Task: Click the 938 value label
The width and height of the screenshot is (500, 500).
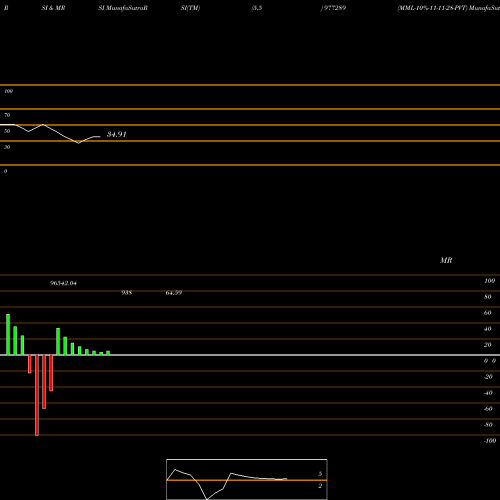Action: 127,293
